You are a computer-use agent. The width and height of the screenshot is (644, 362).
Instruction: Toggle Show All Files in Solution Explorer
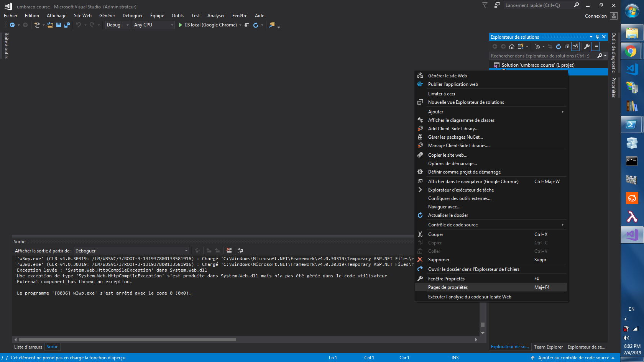(575, 47)
